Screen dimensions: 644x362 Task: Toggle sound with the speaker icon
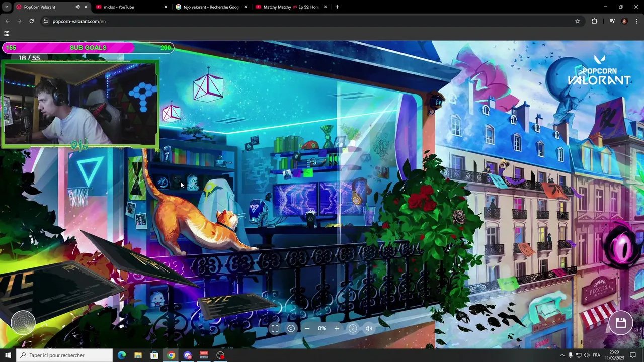[x=369, y=328]
